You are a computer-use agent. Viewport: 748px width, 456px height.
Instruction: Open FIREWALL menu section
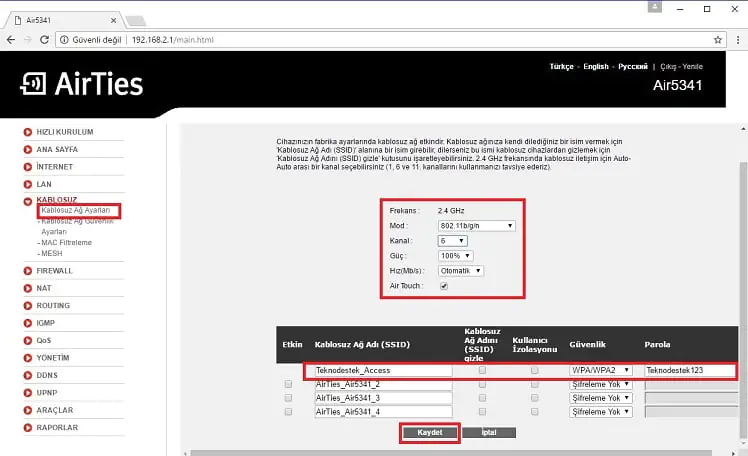click(54, 271)
